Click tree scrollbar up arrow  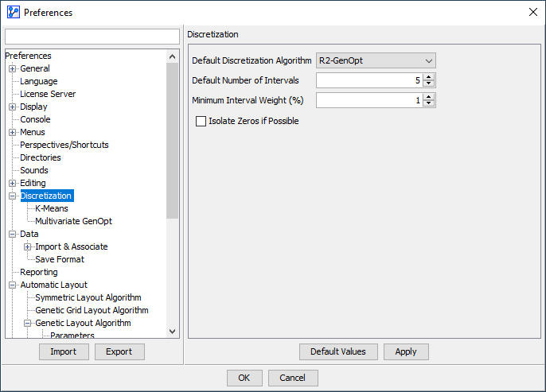pyautogui.click(x=172, y=56)
